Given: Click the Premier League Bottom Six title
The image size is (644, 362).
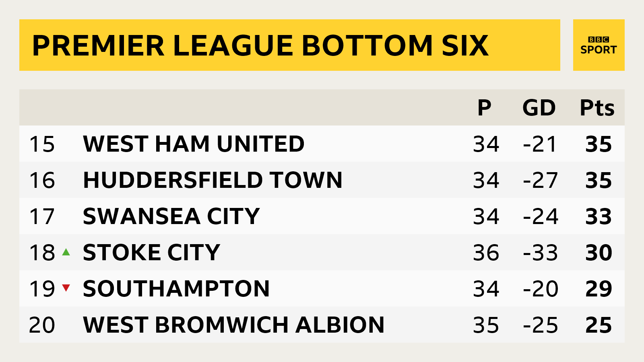Looking at the screenshot, I should (x=260, y=45).
